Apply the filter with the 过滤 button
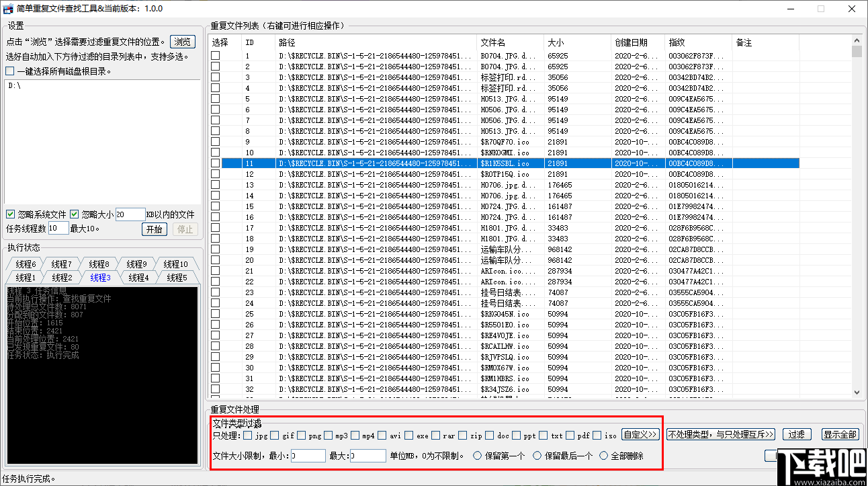The image size is (868, 486). coord(797,434)
